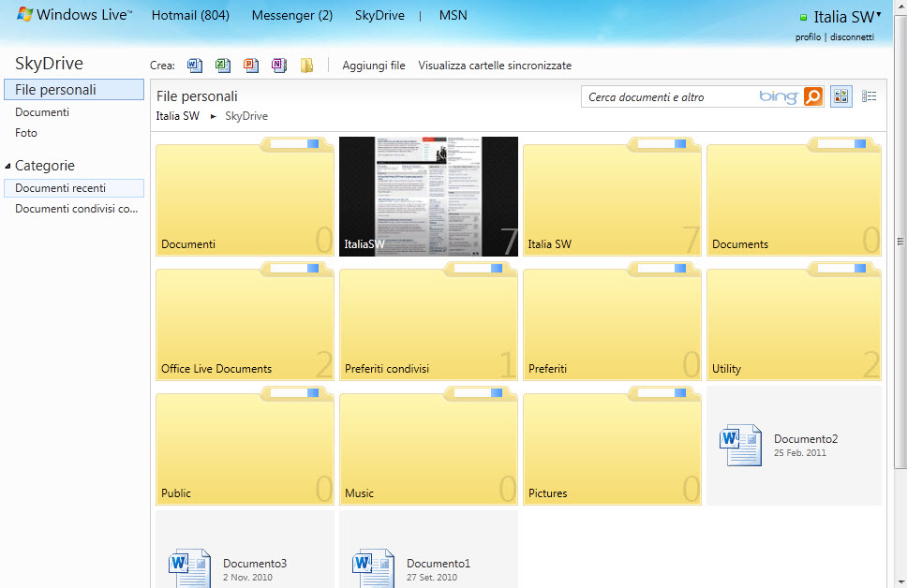Click the scrollbar down arrow

click(900, 581)
